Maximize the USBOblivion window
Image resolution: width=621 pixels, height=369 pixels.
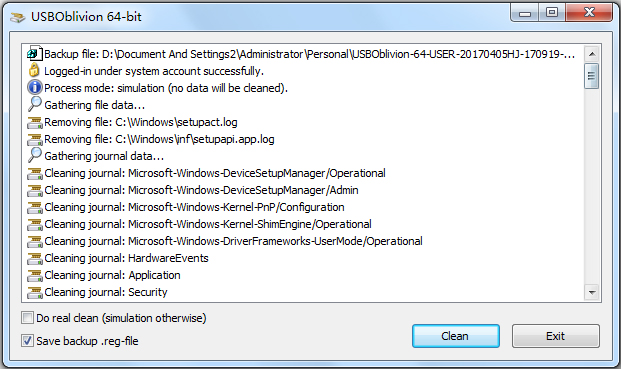(x=552, y=13)
